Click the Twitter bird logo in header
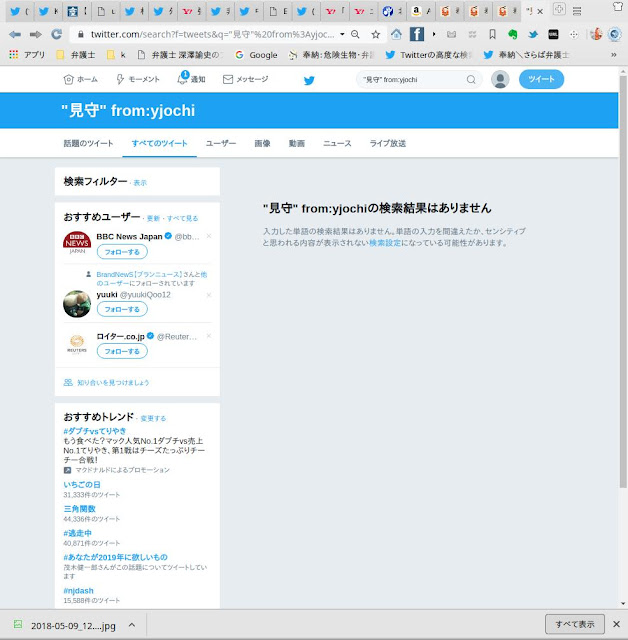Viewport: 628px width, 640px height. (309, 80)
